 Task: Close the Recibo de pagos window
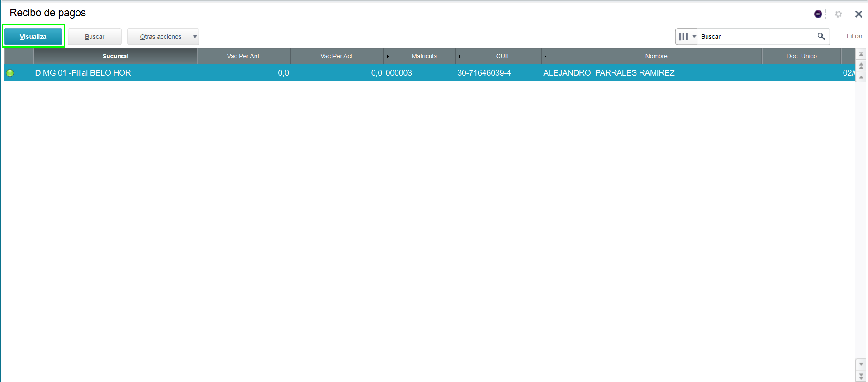[859, 14]
